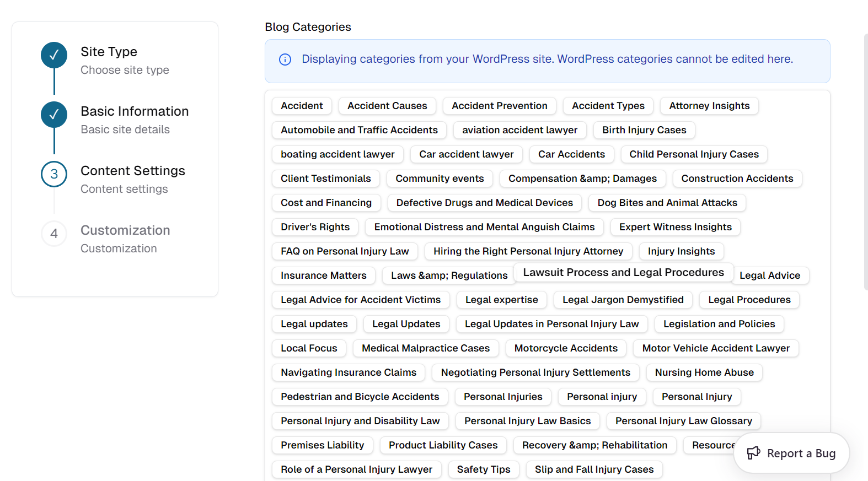Image resolution: width=868 pixels, height=481 pixels.
Task: Select the Client Testimonials category
Action: (x=325, y=179)
